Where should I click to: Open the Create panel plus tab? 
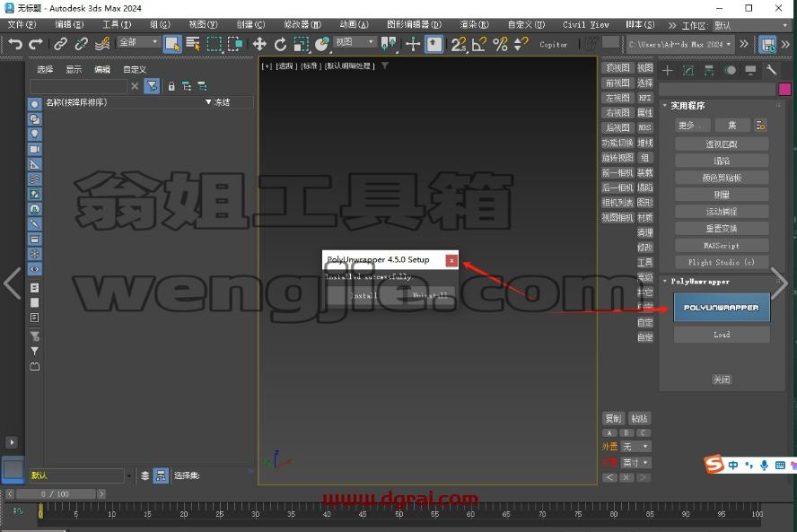(x=668, y=71)
